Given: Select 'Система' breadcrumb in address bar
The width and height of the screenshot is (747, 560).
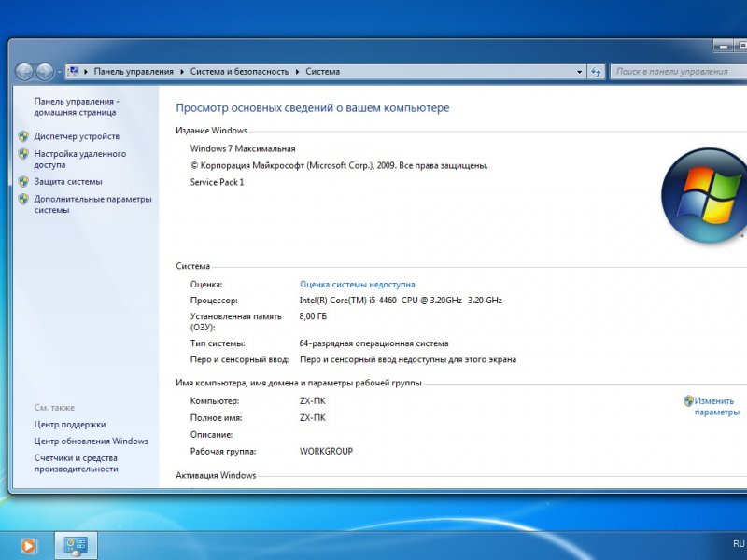Looking at the screenshot, I should pyautogui.click(x=322, y=72).
